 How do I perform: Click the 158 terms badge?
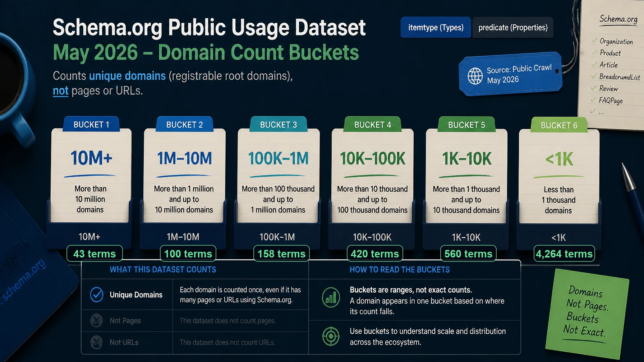point(281,254)
